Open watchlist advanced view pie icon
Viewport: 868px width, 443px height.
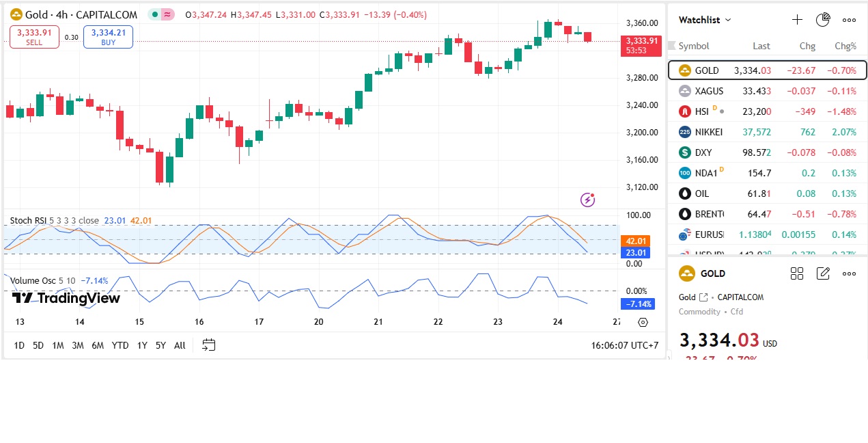click(823, 20)
